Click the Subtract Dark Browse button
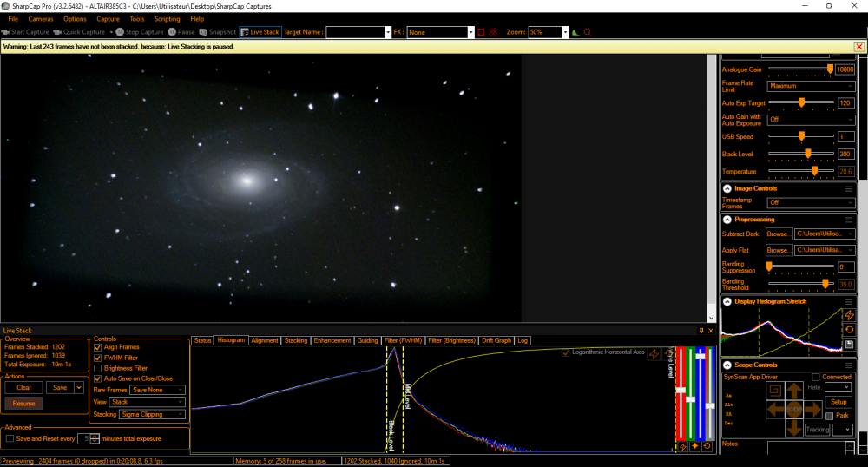The image size is (868, 467). pos(779,234)
